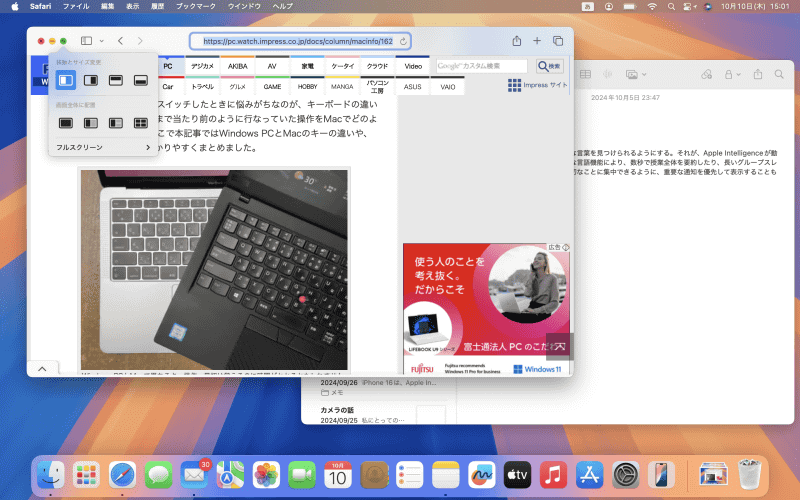
Task: Click the audio recording icon in Notes
Action: point(607,74)
